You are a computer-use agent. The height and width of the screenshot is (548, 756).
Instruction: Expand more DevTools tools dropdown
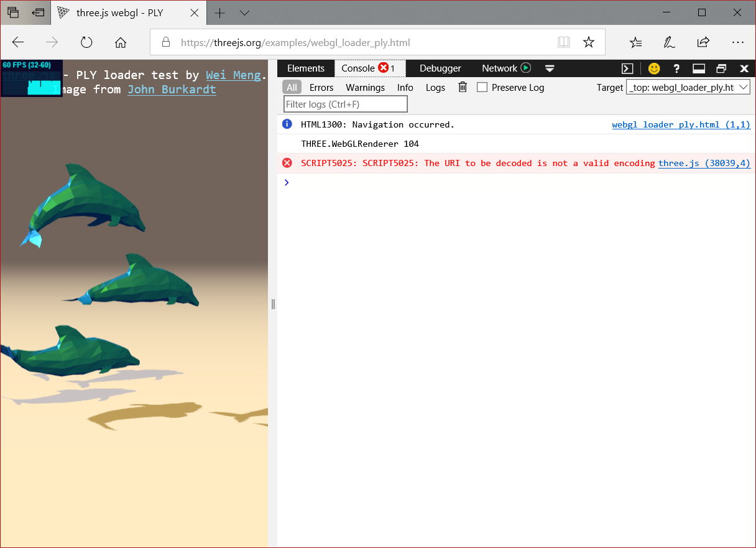click(x=550, y=68)
